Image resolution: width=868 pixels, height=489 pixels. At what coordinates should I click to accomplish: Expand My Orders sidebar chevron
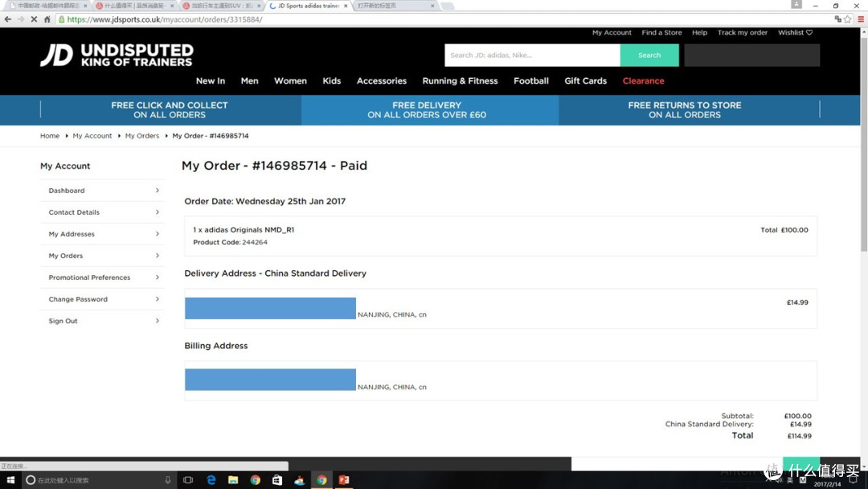(x=158, y=255)
